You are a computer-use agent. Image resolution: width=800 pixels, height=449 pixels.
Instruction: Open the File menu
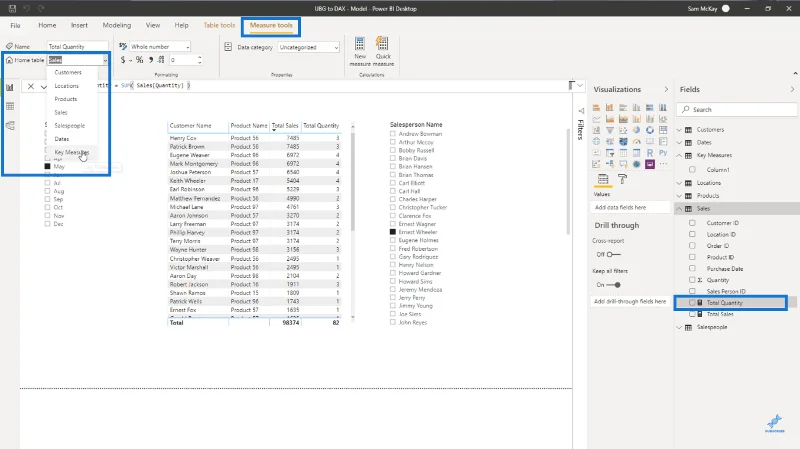[x=15, y=25]
